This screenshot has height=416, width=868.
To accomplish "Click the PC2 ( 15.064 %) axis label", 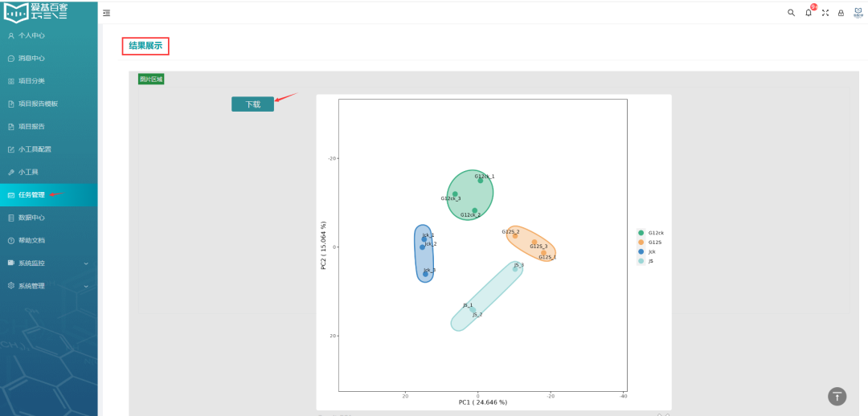I will click(323, 246).
